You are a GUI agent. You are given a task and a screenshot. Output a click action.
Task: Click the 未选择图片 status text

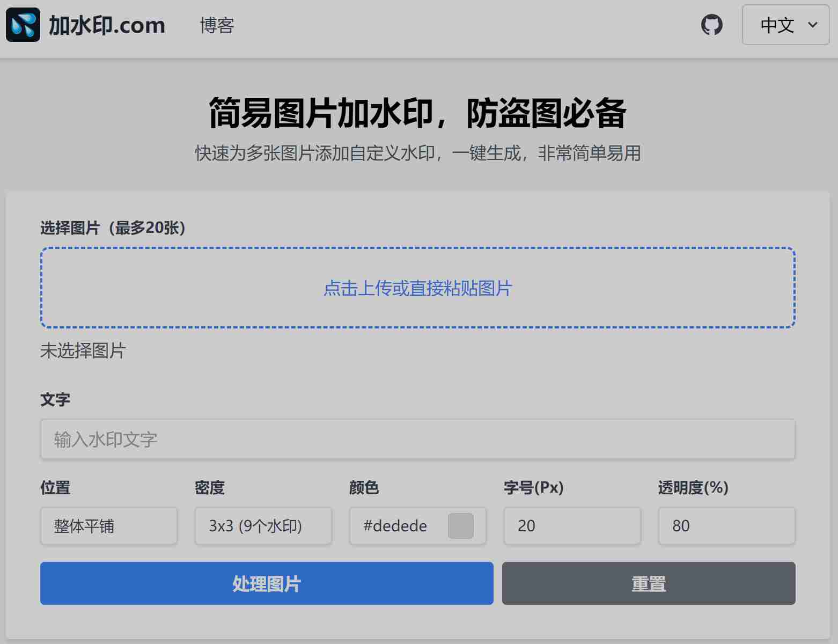click(x=83, y=351)
